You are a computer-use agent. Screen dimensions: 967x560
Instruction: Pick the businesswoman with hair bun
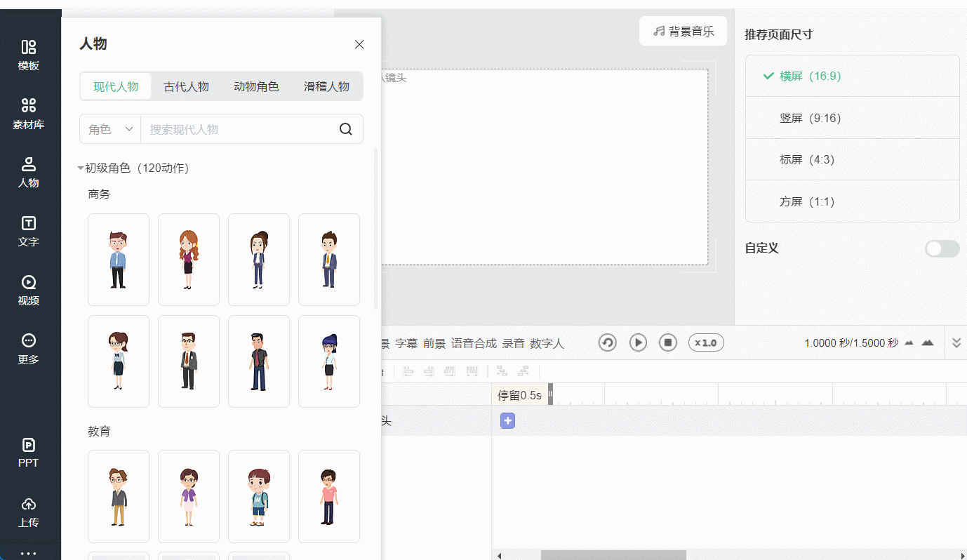(x=259, y=260)
